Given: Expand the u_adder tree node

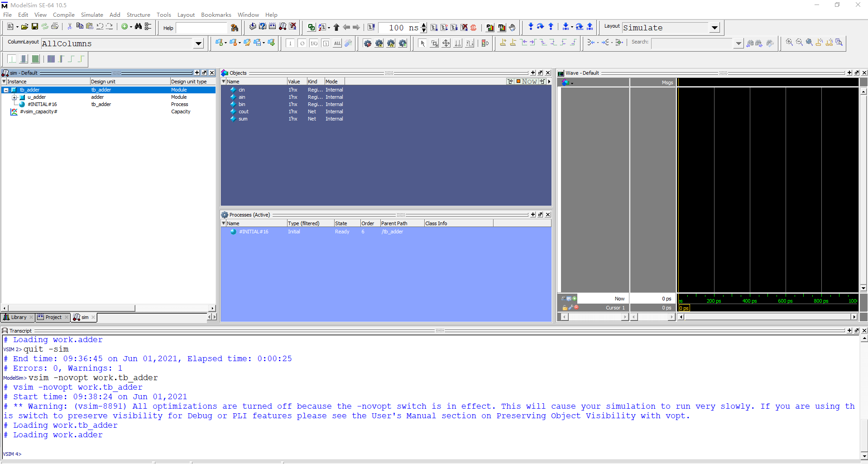Looking at the screenshot, I should pos(14,97).
